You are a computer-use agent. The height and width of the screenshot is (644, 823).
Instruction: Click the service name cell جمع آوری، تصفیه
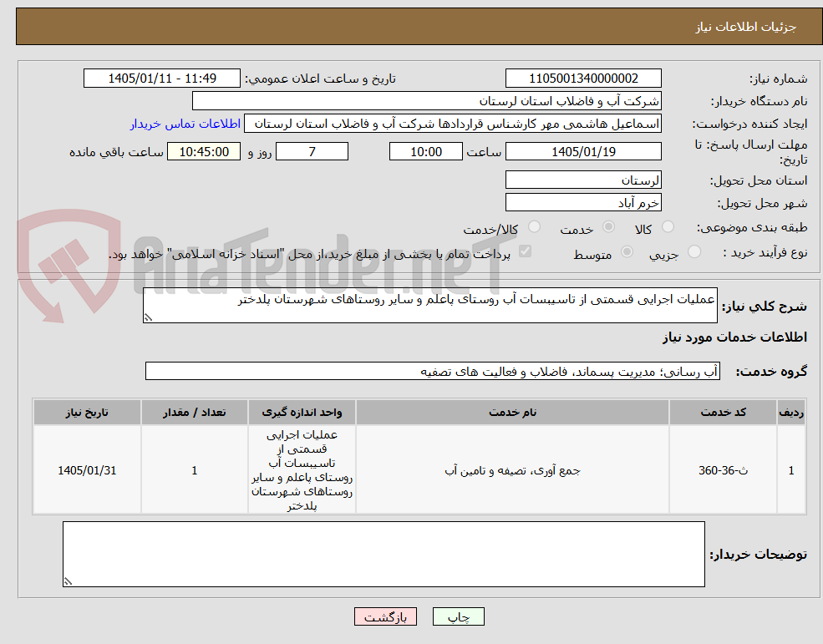pos(512,470)
